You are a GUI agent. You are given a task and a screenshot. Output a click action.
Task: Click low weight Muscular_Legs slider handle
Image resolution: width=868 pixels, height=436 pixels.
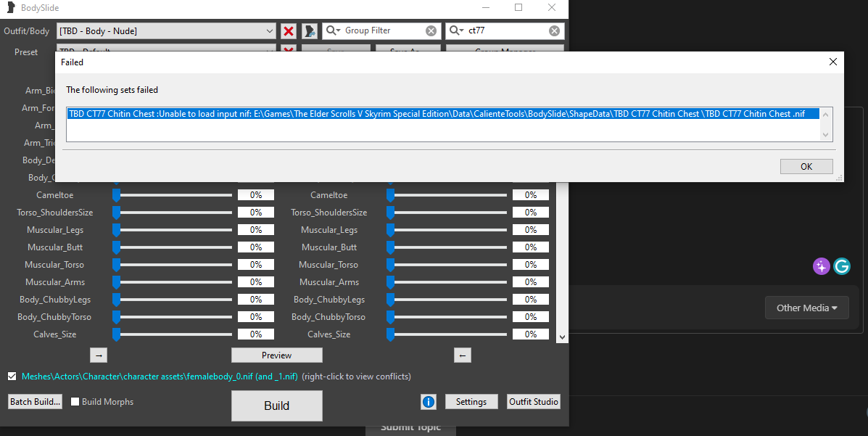[x=116, y=230]
